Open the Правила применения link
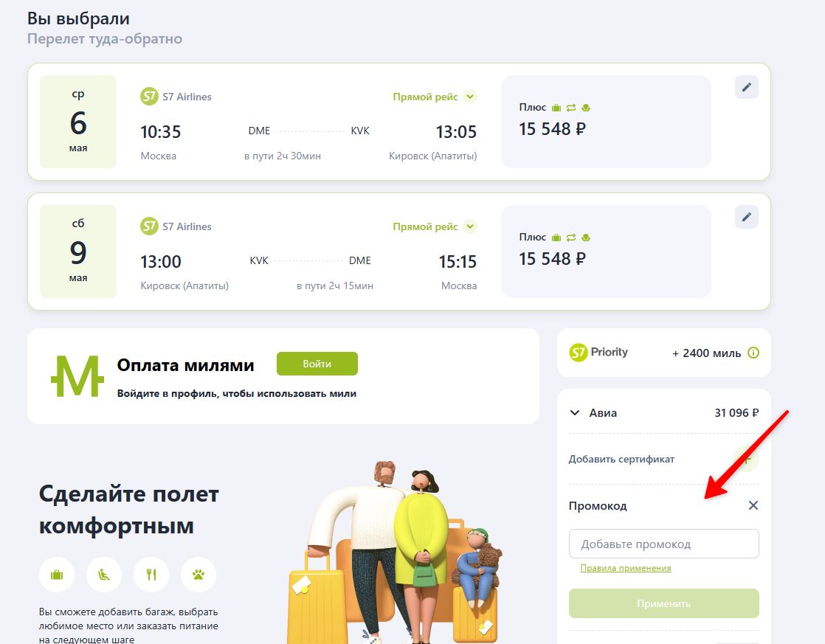Screen dimensions: 825x644 625,568
